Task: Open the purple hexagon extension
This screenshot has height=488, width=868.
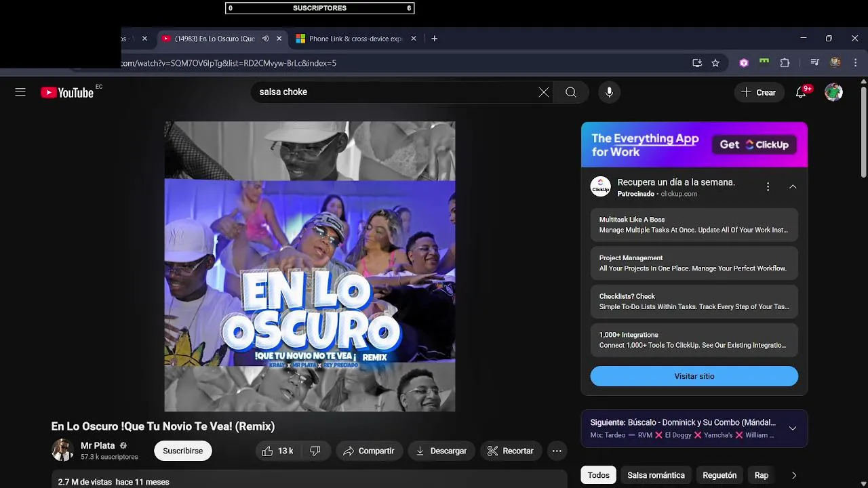Action: pos(744,63)
